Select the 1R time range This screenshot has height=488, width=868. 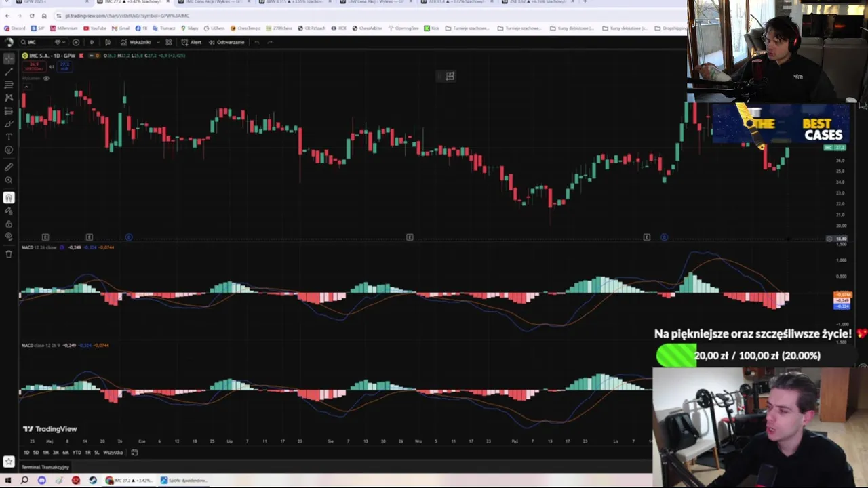click(87, 453)
